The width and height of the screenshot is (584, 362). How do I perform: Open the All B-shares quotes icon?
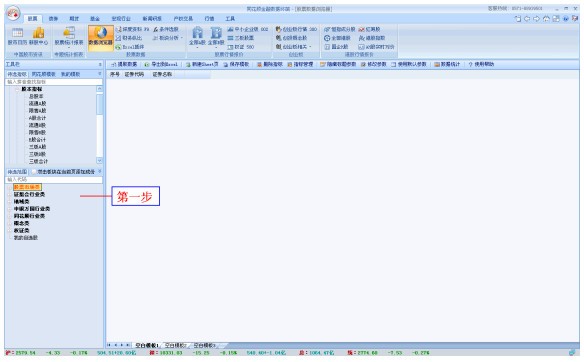tap(216, 36)
